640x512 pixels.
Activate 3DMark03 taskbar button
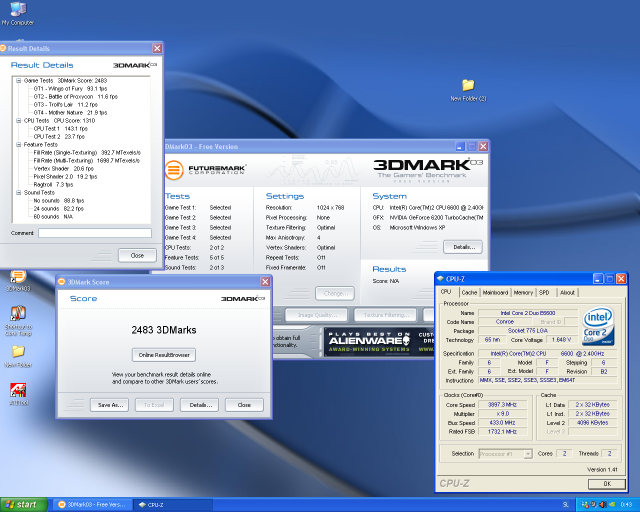pyautogui.click(x=93, y=505)
